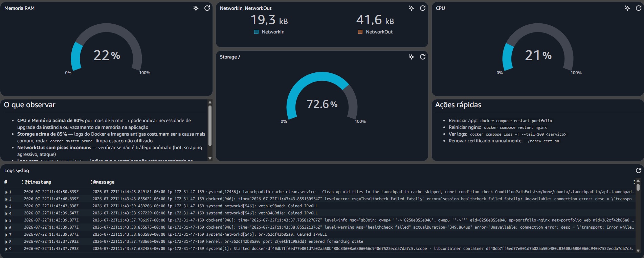Viewport: 644px width, 258px height.
Task: Click the Memoria RAM widget title
Action: click(x=19, y=8)
